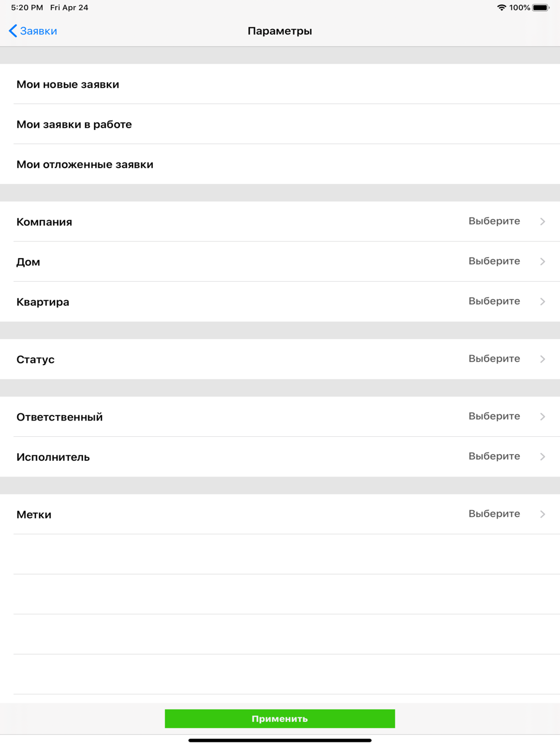Tap the battery status icon

coord(541,8)
